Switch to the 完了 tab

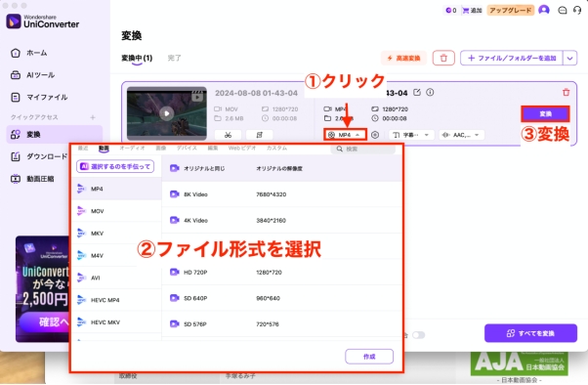[175, 59]
